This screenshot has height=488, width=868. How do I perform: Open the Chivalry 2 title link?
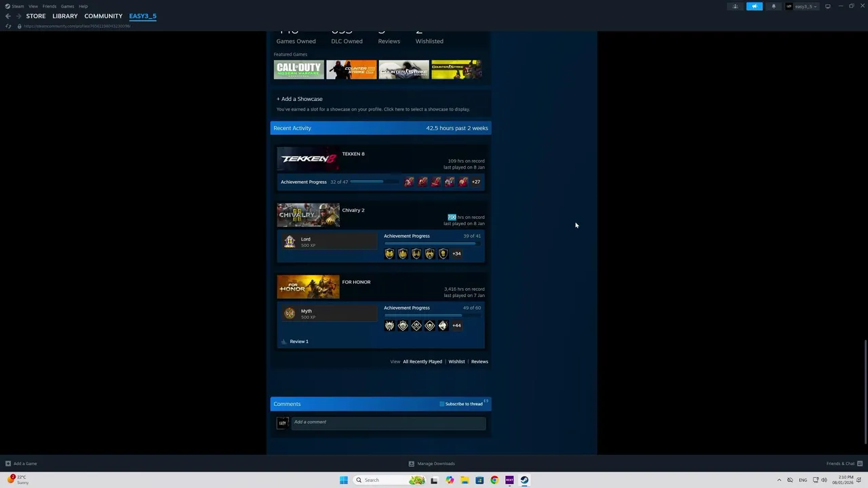(x=353, y=210)
